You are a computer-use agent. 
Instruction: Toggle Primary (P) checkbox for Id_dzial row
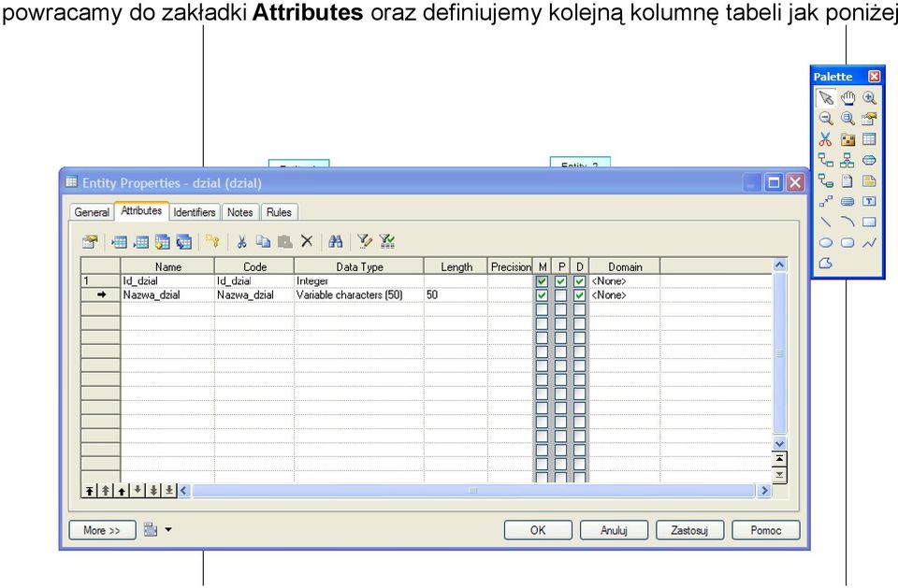(560, 281)
